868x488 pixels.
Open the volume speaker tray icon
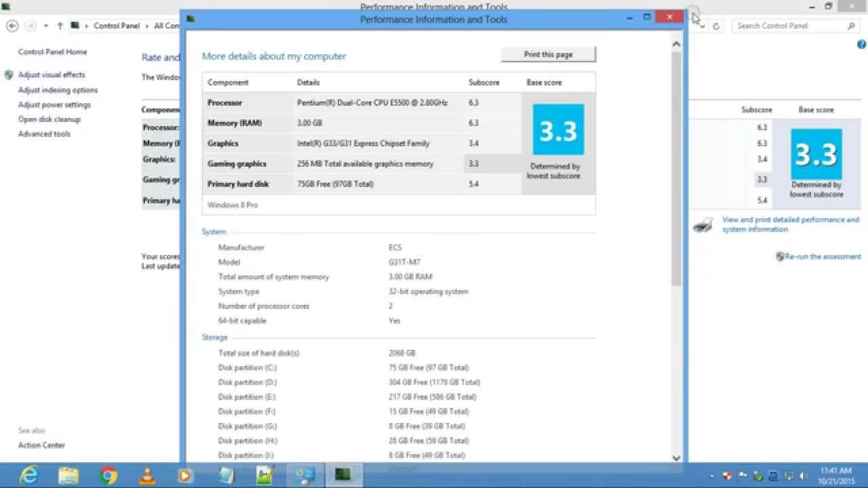pyautogui.click(x=804, y=476)
